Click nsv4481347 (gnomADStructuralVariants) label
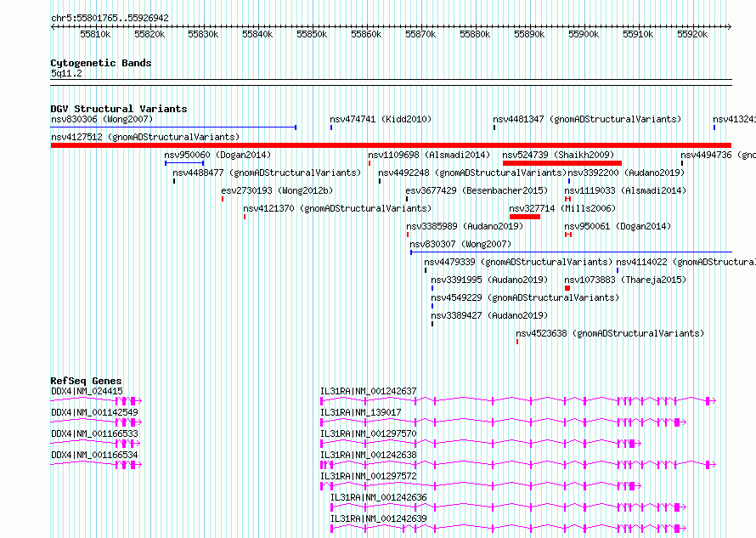Viewport: 756px width, 538px height. pyautogui.click(x=587, y=119)
